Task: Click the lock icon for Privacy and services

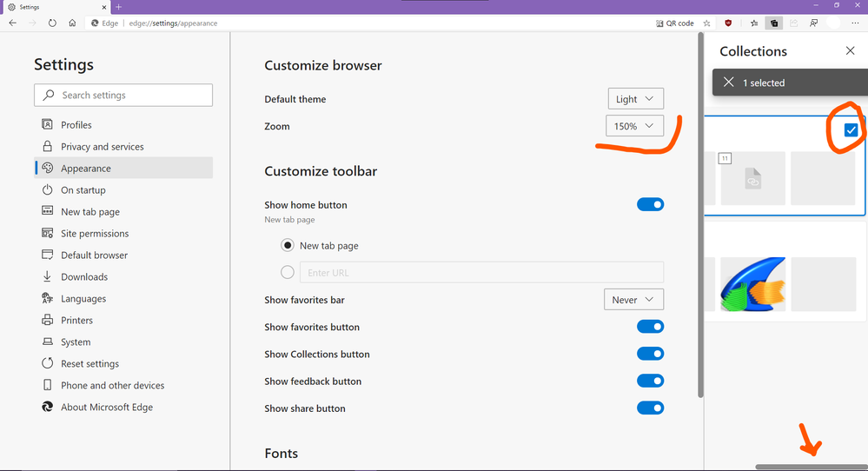Action: tap(48, 146)
